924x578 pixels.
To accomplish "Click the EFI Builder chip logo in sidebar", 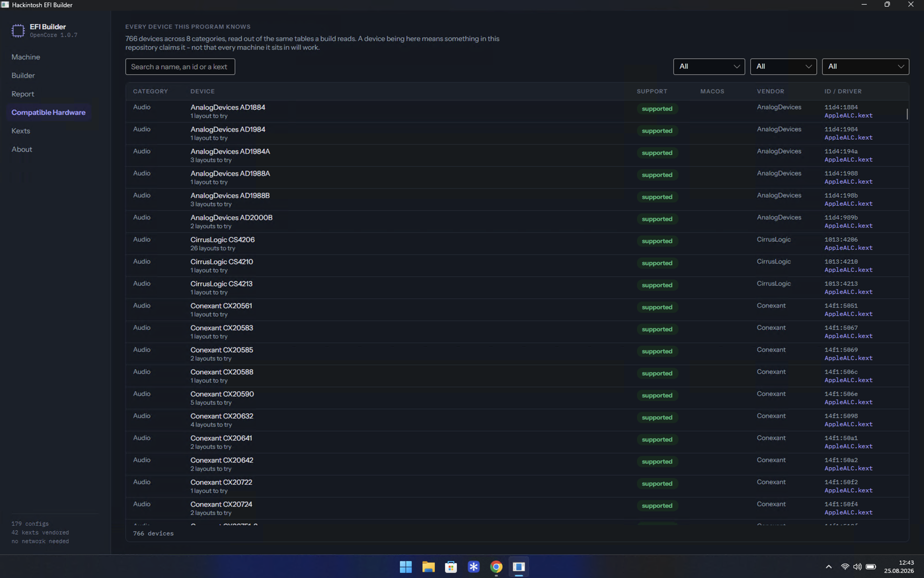I will [x=18, y=31].
